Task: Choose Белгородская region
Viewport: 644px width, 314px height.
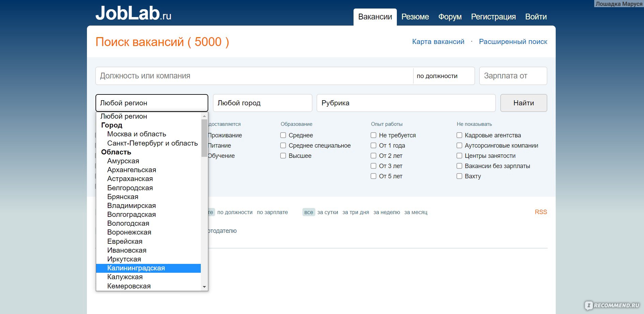Action: [x=149, y=188]
